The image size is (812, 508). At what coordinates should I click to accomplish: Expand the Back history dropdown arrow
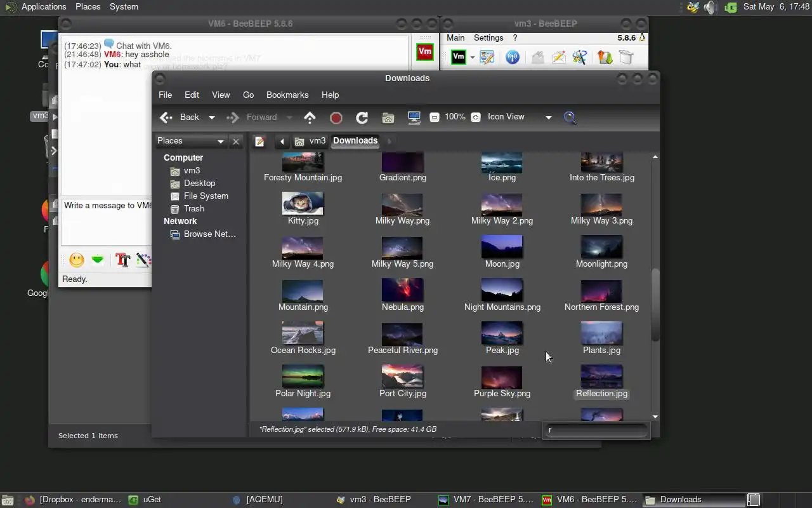tap(212, 117)
